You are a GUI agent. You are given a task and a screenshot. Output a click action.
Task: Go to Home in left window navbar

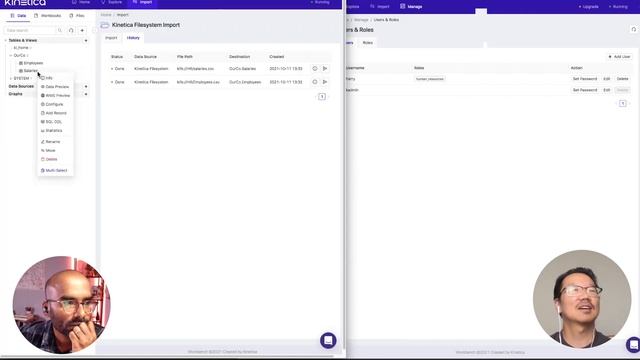tap(81, 2)
